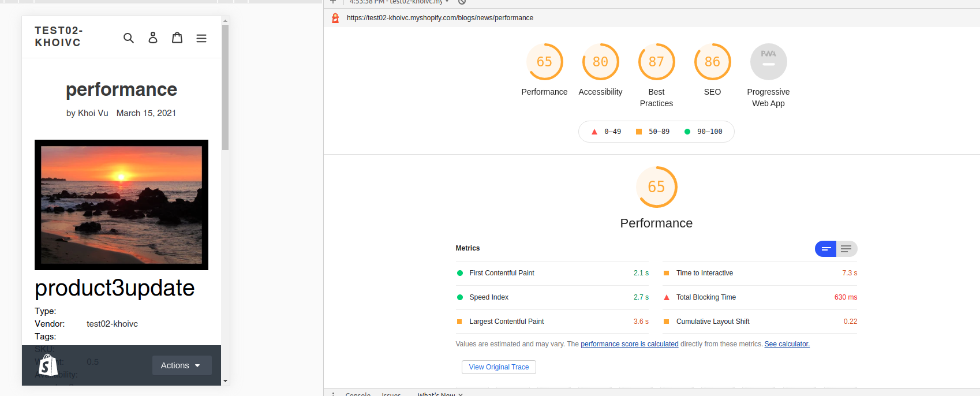Click the clear all reports icon
Image resolution: width=980 pixels, height=396 pixels.
462,2
